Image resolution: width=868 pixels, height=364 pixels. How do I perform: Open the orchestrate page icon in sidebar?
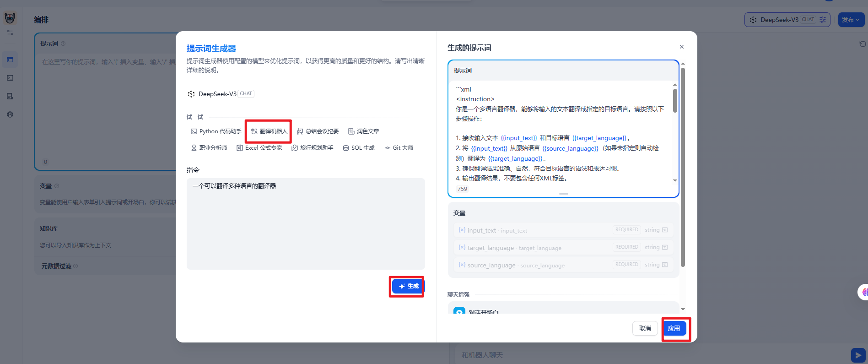(x=10, y=60)
